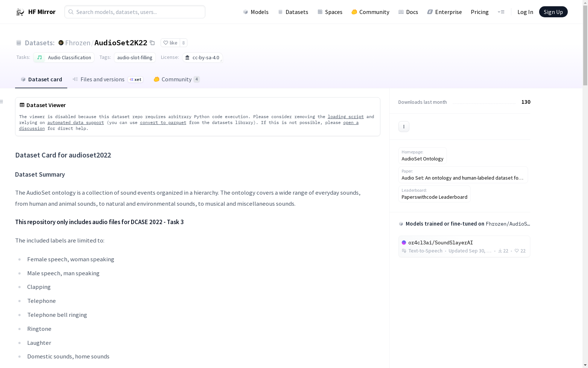Click the Audio Classification music note icon
588x368 pixels.
pyautogui.click(x=39, y=57)
